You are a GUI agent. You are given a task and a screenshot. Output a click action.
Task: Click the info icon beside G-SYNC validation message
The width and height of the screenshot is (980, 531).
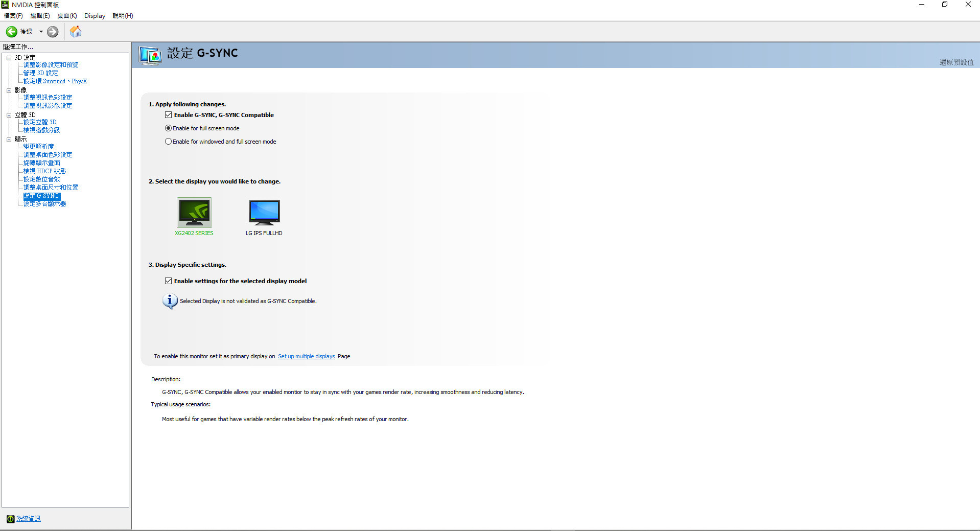coord(170,301)
